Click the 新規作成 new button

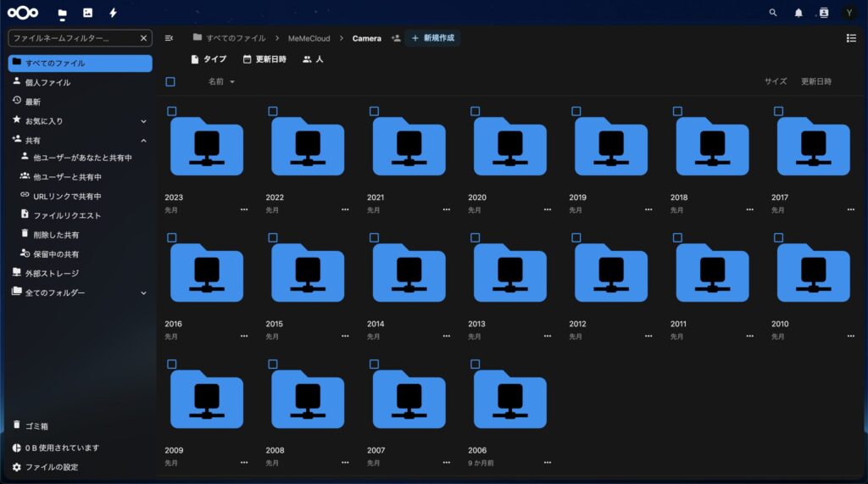433,38
